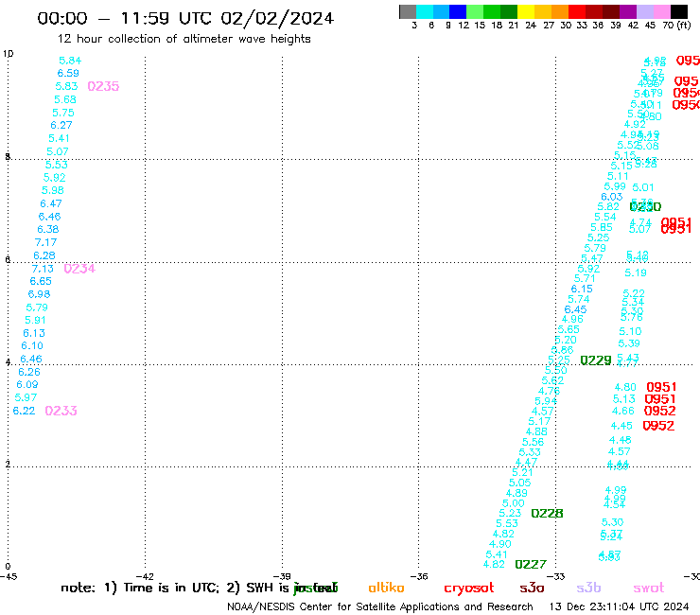Click the title '00:00 – 11:59 UTC 02/02/2024'
The image size is (700, 615).
(x=185, y=18)
